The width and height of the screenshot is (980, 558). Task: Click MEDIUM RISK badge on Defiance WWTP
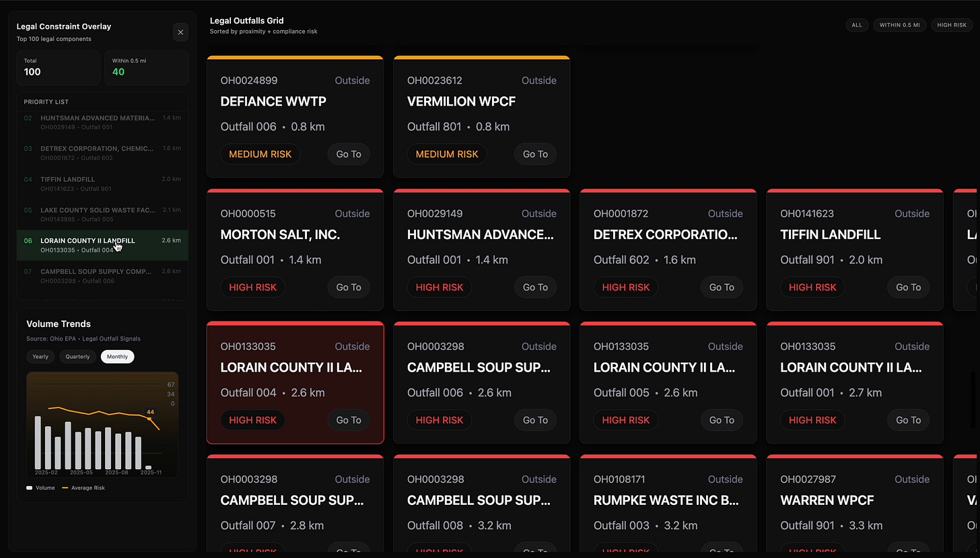pyautogui.click(x=260, y=154)
